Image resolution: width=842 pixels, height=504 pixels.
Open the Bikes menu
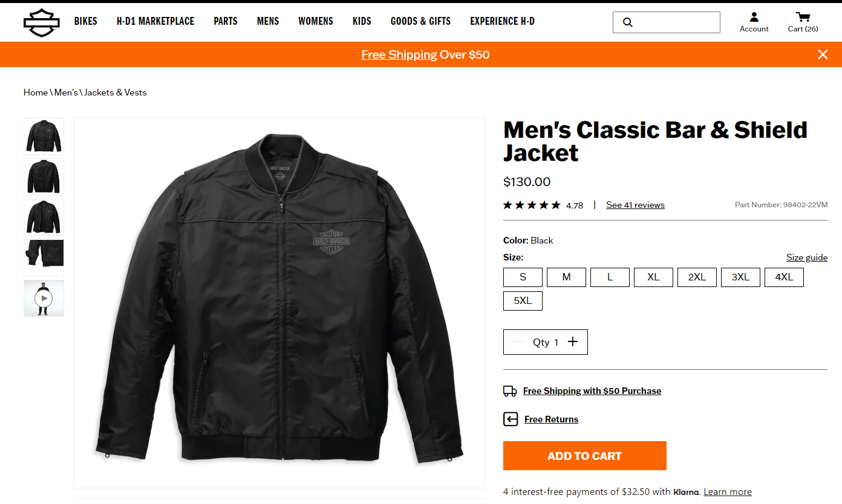(86, 21)
